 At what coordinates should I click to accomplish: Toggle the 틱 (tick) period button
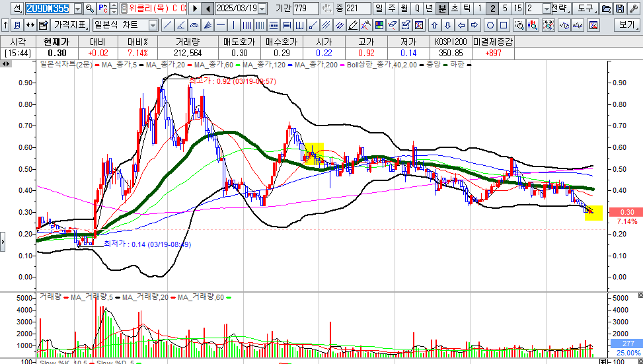pyautogui.click(x=467, y=8)
